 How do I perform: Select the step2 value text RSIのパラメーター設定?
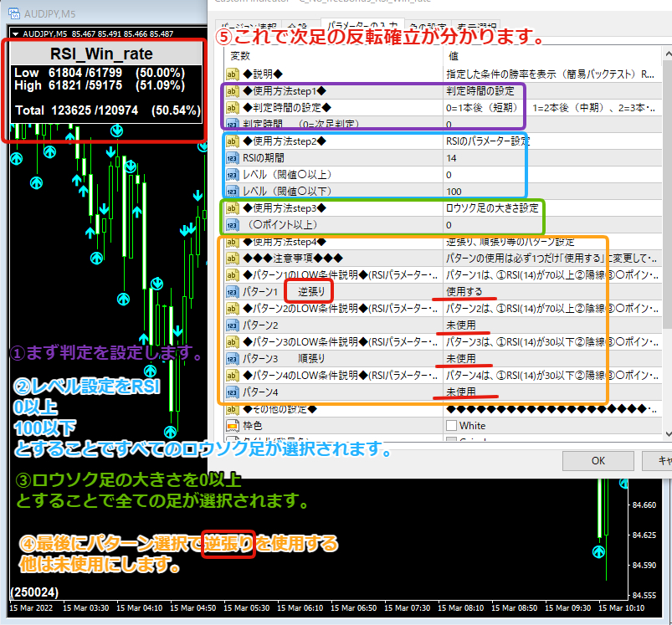(x=488, y=141)
